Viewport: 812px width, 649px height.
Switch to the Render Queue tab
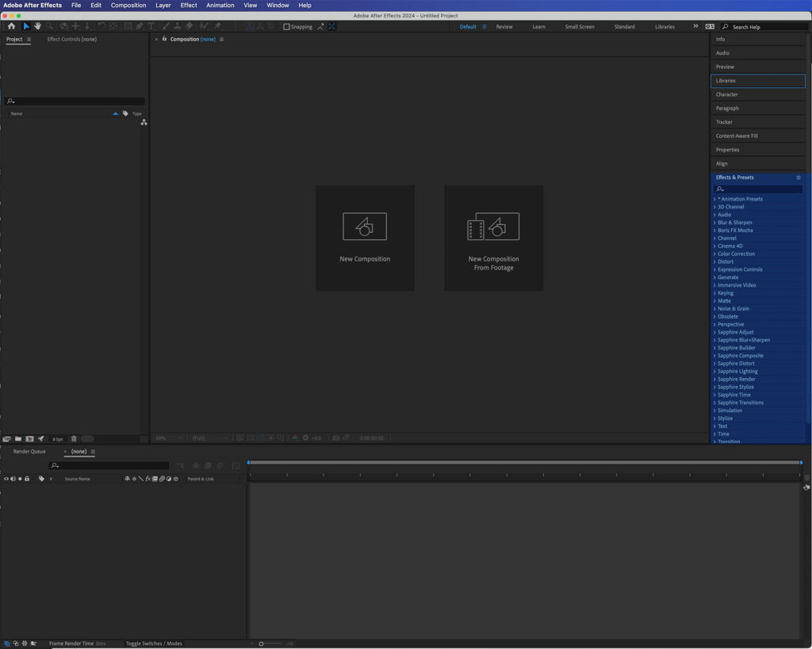click(29, 452)
